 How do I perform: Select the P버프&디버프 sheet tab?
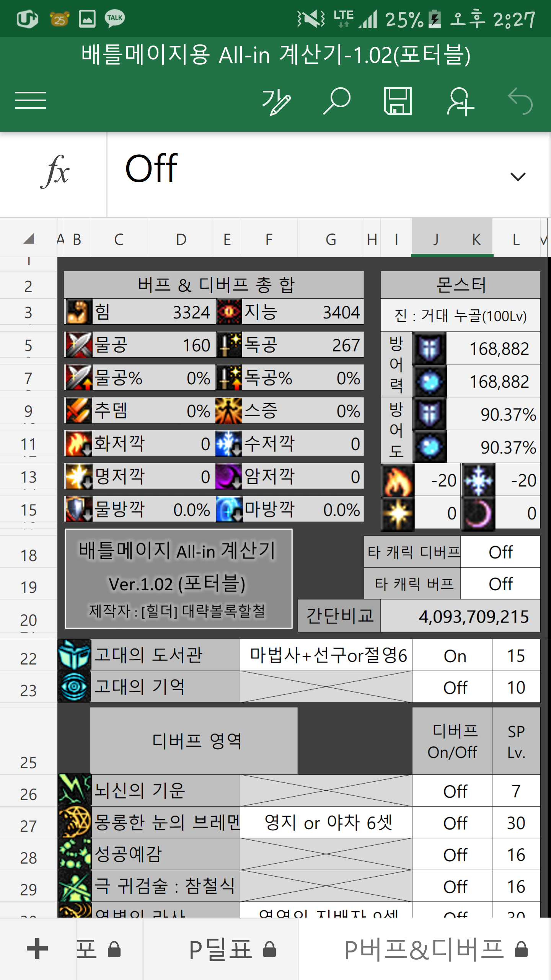[x=425, y=949]
